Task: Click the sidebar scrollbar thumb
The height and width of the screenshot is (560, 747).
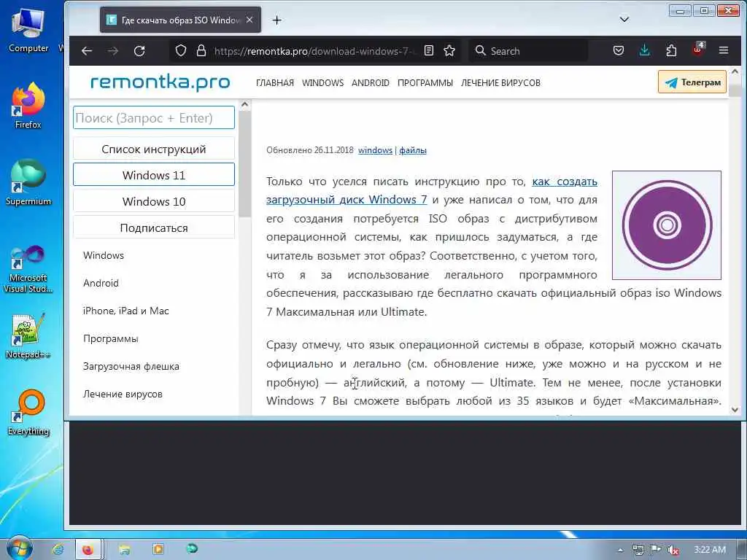Action: point(245,164)
